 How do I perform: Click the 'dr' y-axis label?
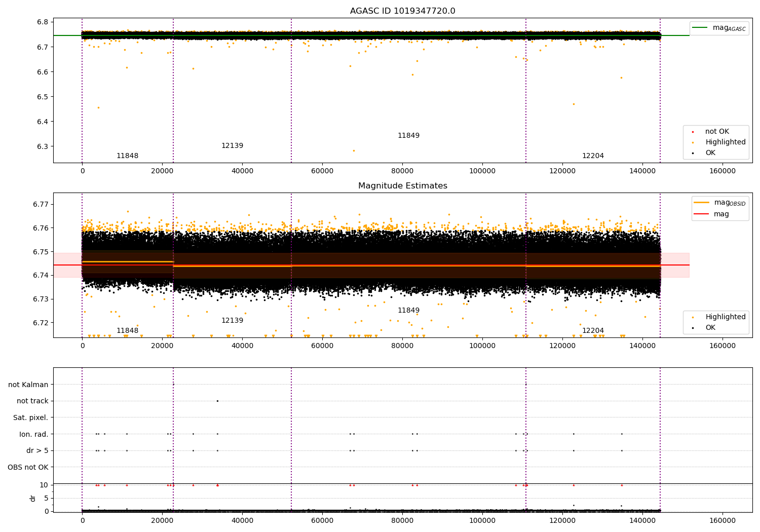pos(33,498)
